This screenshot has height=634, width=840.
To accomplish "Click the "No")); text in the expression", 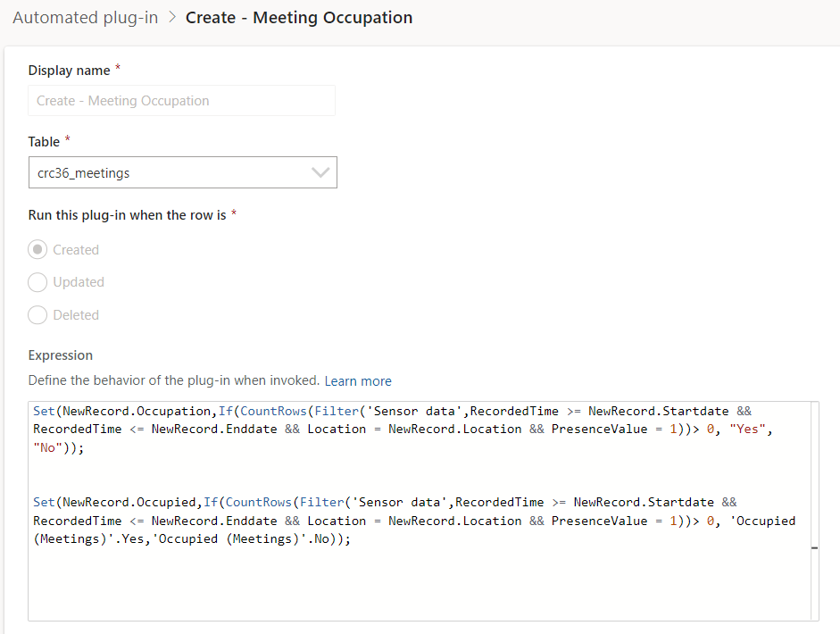I will (x=58, y=447).
